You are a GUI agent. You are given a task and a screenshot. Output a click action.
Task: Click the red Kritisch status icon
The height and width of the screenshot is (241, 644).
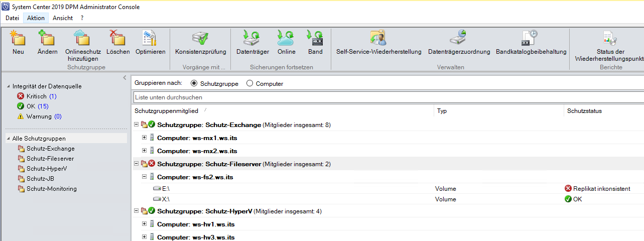click(21, 96)
